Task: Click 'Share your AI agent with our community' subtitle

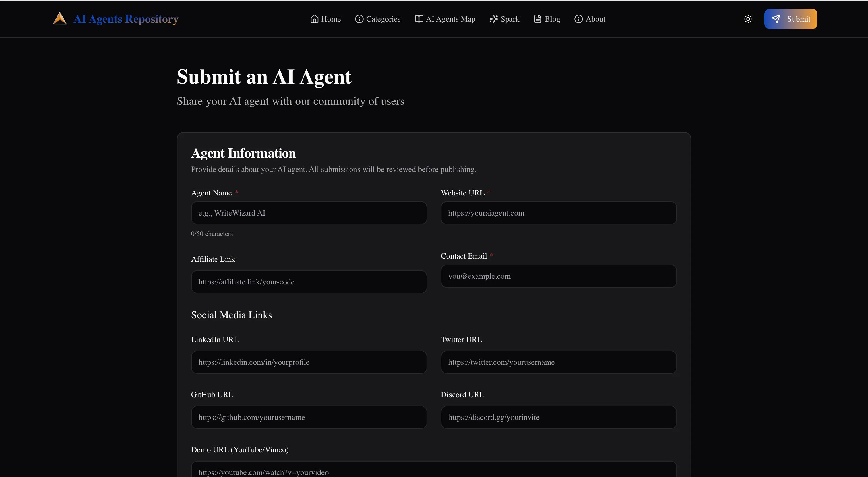Action: [x=290, y=101]
